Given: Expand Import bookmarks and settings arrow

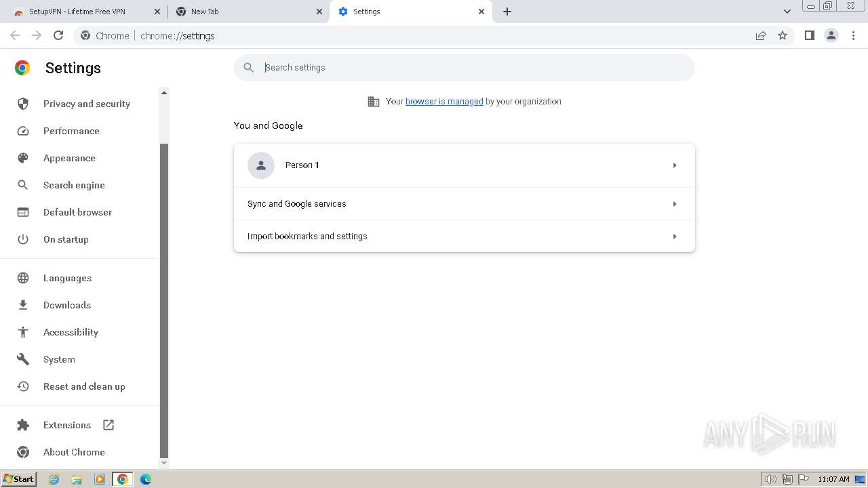Looking at the screenshot, I should [x=675, y=237].
